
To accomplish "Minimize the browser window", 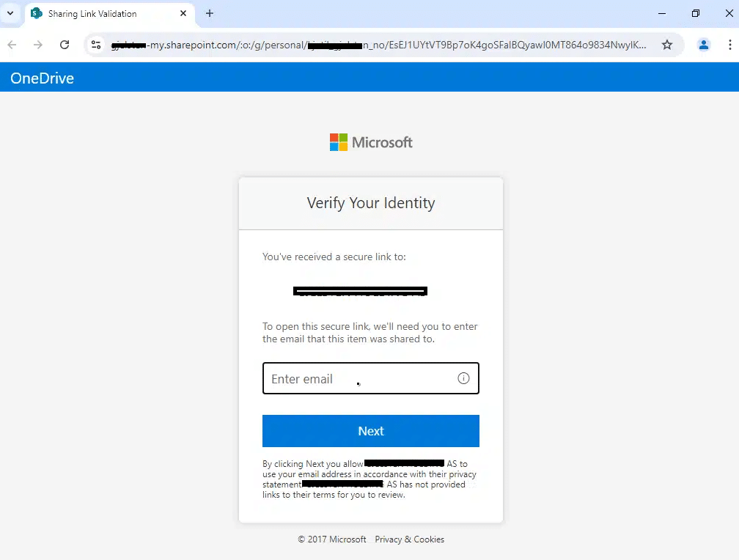I will pyautogui.click(x=662, y=13).
